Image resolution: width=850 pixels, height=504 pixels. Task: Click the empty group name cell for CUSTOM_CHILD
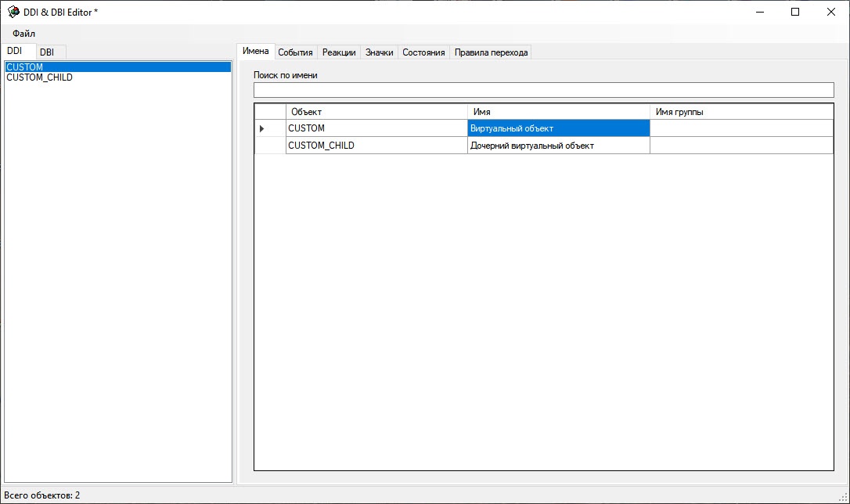coord(740,146)
